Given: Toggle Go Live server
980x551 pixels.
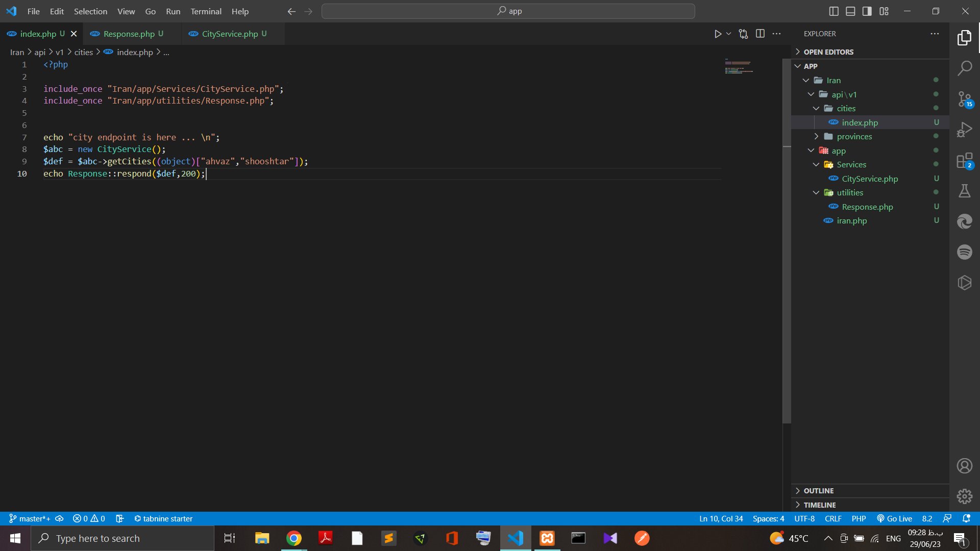Looking at the screenshot, I should [x=894, y=518].
